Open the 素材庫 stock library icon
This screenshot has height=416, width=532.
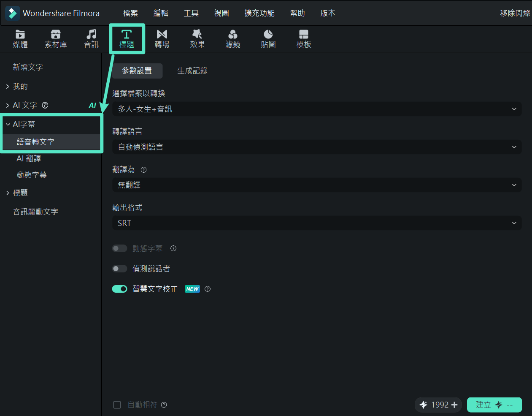click(x=56, y=34)
